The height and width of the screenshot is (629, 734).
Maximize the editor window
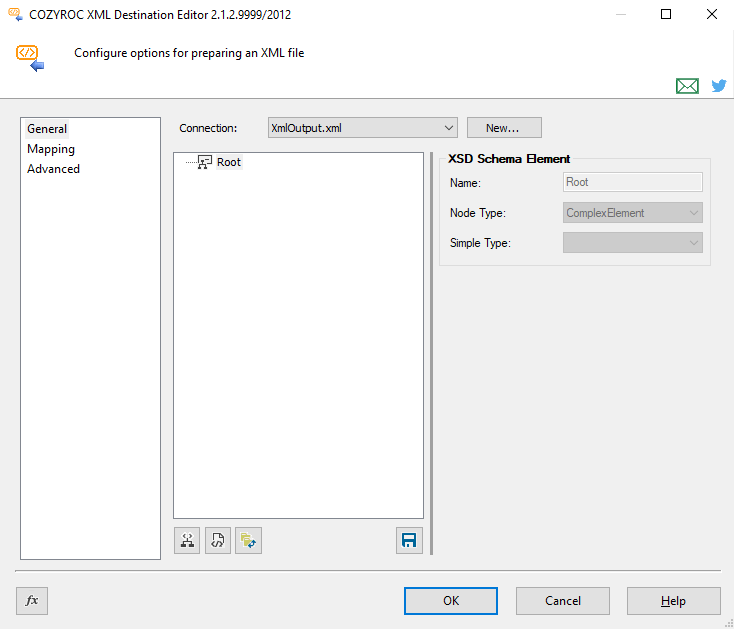tap(666, 15)
